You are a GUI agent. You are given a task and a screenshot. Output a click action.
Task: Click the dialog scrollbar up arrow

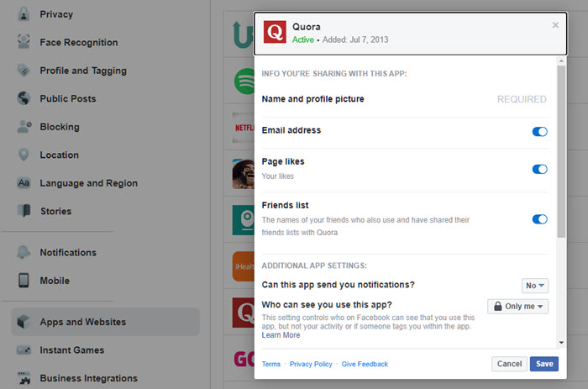[x=561, y=60]
